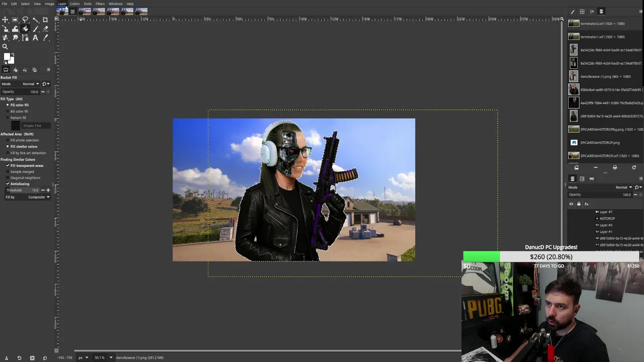This screenshot has height=362, width=644.
Task: Switch to Brushes tab in right dock
Action: (573, 12)
